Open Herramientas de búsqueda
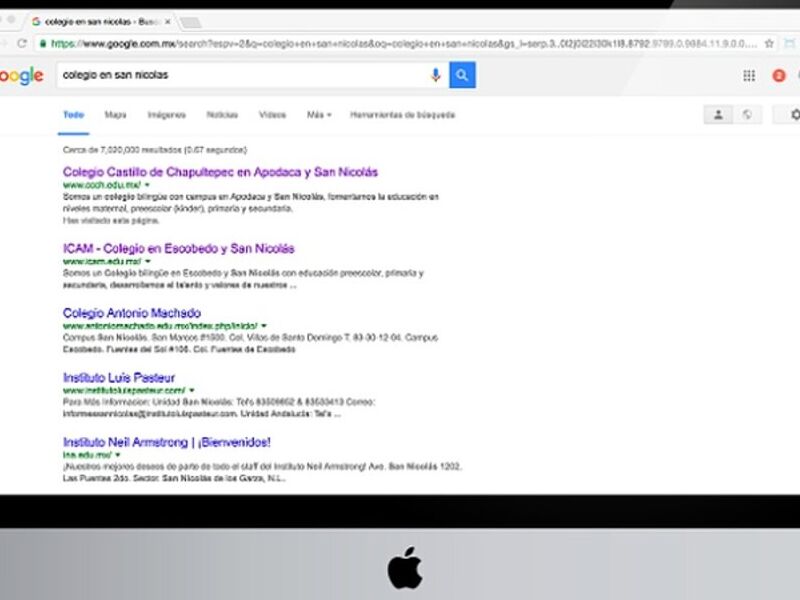The image size is (800, 600). (403, 115)
